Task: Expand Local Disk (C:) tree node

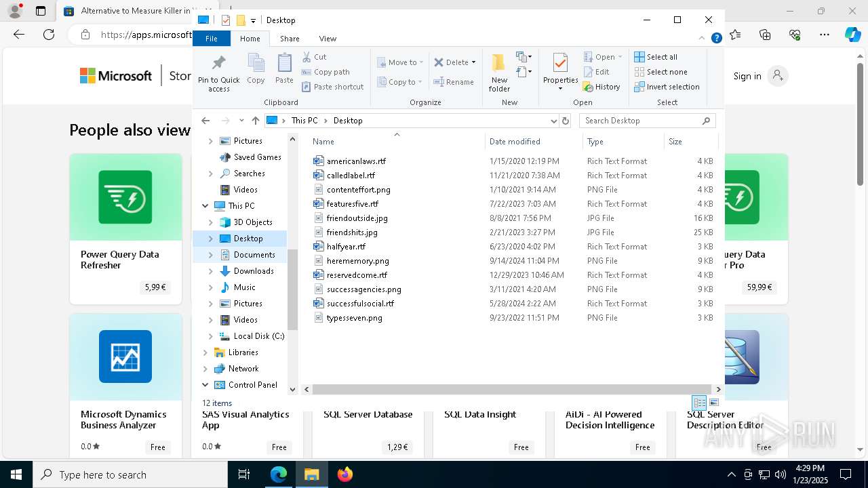Action: (x=210, y=336)
